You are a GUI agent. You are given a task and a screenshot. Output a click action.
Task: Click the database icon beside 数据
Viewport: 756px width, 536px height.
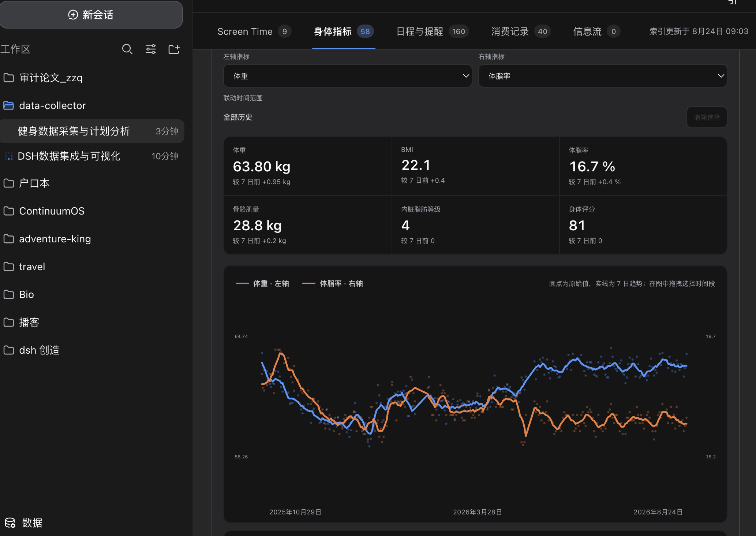tap(10, 523)
